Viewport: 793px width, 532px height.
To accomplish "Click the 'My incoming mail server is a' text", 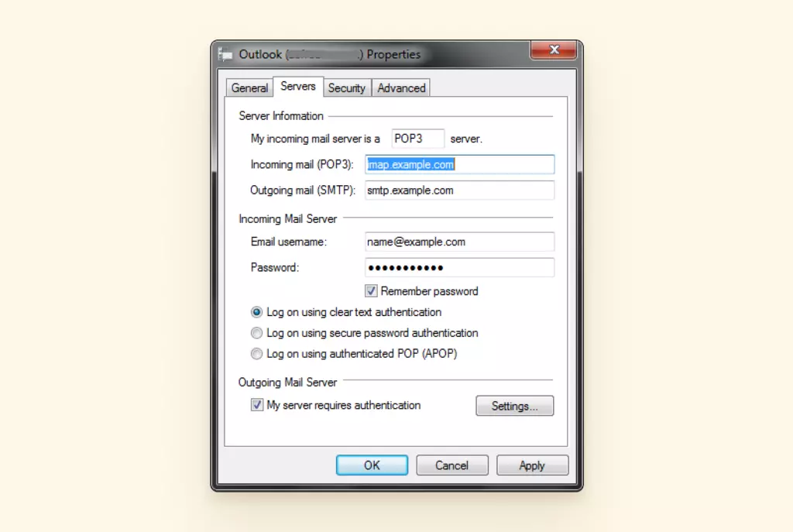I will pyautogui.click(x=315, y=139).
